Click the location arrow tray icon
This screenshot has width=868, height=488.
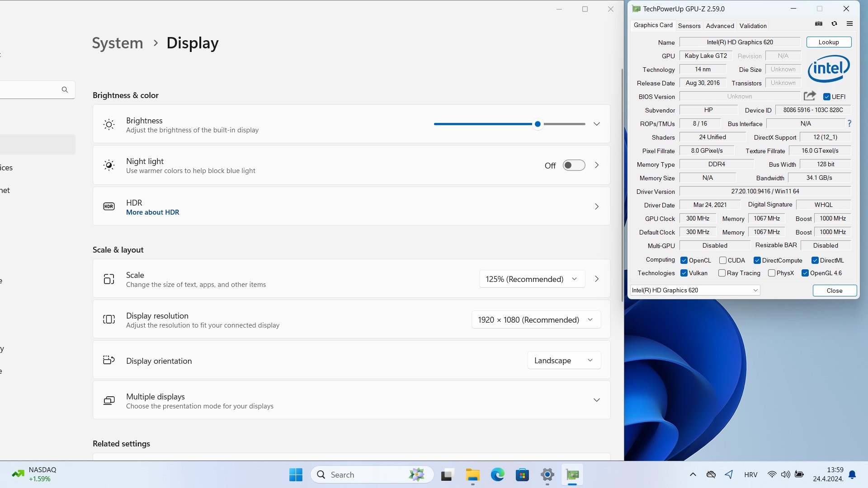(x=729, y=474)
